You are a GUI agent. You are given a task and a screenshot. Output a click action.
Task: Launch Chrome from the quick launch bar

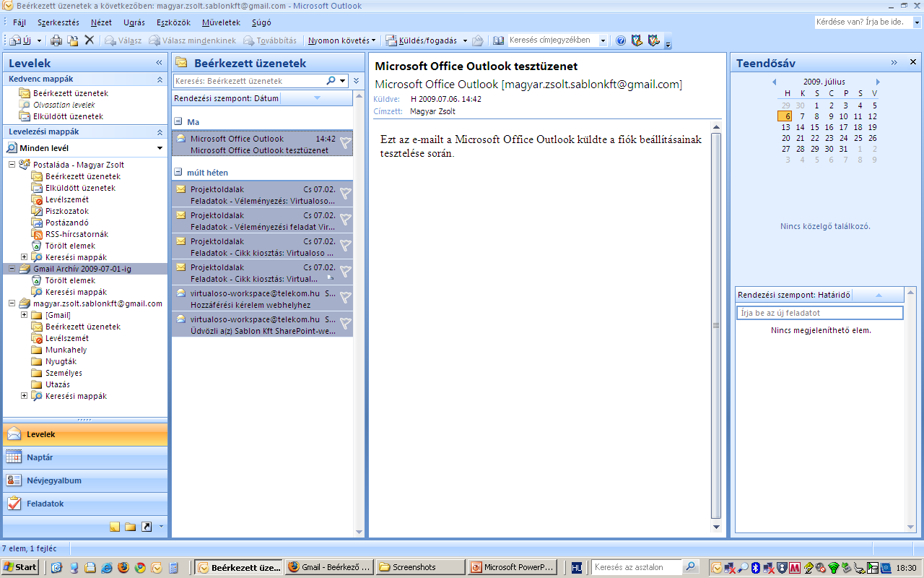coord(140,568)
